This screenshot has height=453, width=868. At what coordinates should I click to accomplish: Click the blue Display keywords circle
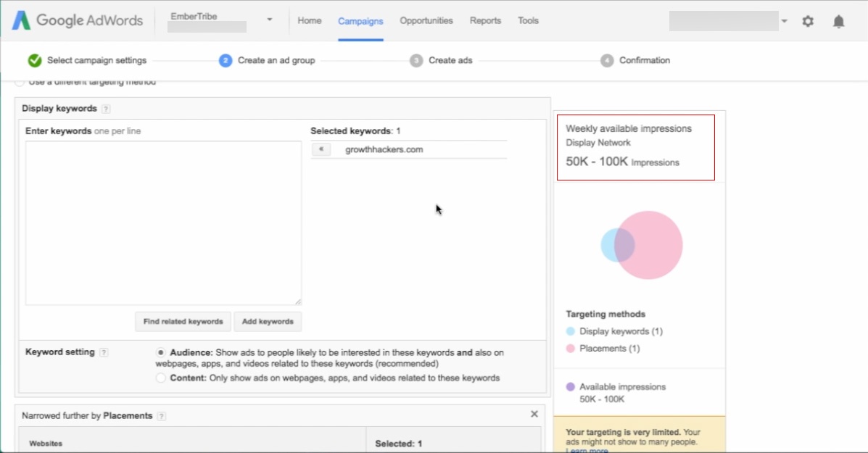pyautogui.click(x=608, y=244)
